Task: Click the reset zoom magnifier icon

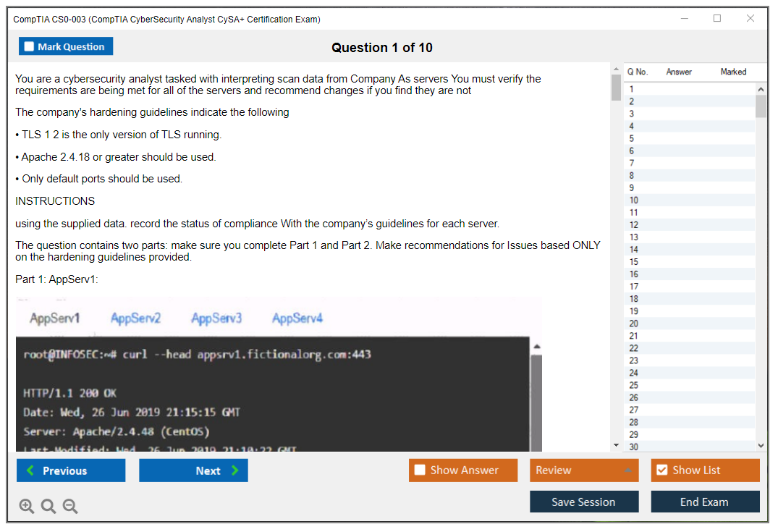Action: pos(48,507)
